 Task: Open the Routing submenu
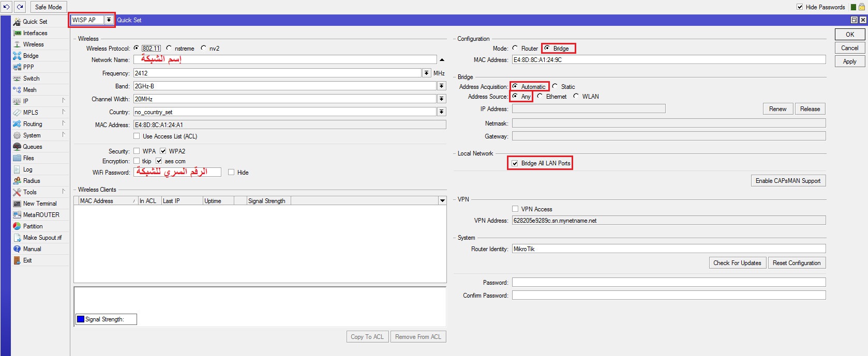coord(33,124)
